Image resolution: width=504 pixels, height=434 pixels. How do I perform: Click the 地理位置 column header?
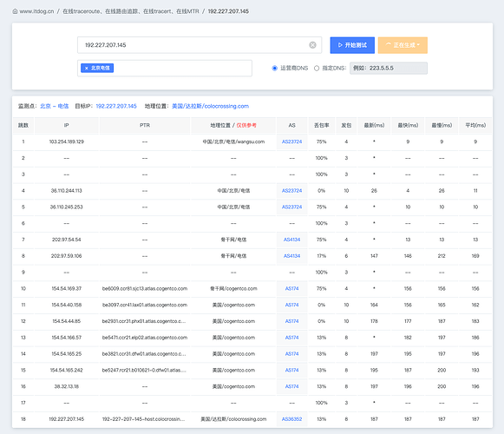pyautogui.click(x=233, y=126)
